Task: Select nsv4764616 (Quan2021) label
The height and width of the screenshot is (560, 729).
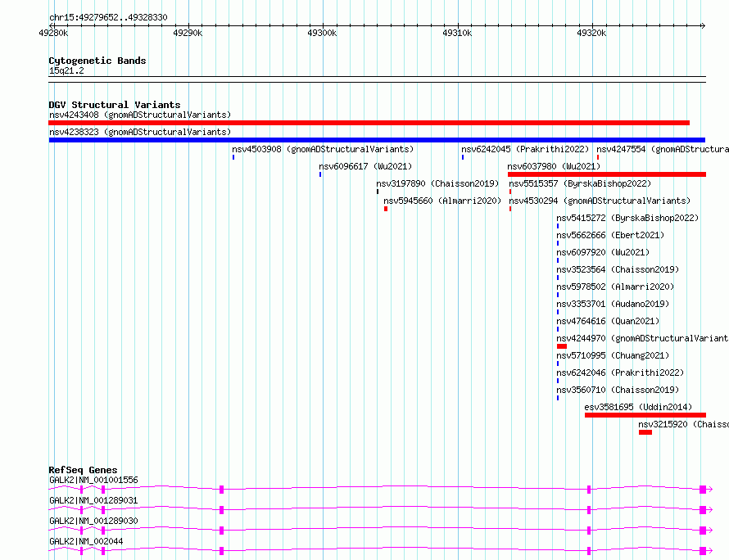Action: pyautogui.click(x=608, y=321)
